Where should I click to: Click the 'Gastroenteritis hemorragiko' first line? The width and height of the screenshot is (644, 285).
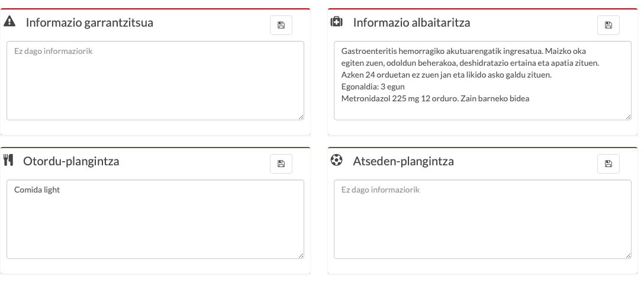tap(463, 52)
